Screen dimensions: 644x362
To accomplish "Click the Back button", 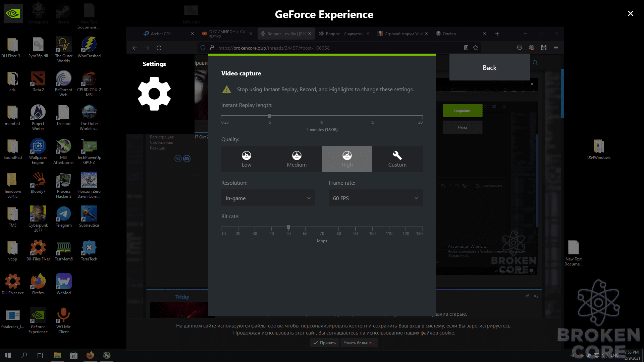I will [490, 68].
